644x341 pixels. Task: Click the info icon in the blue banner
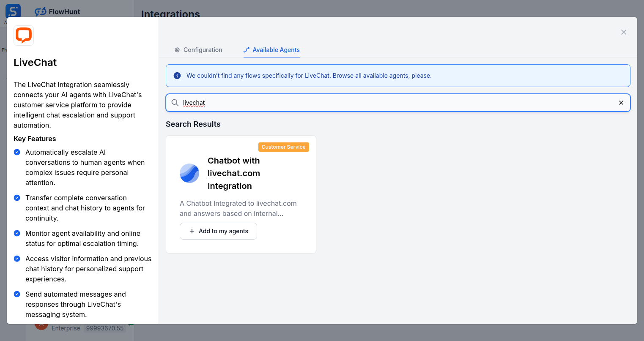(177, 76)
